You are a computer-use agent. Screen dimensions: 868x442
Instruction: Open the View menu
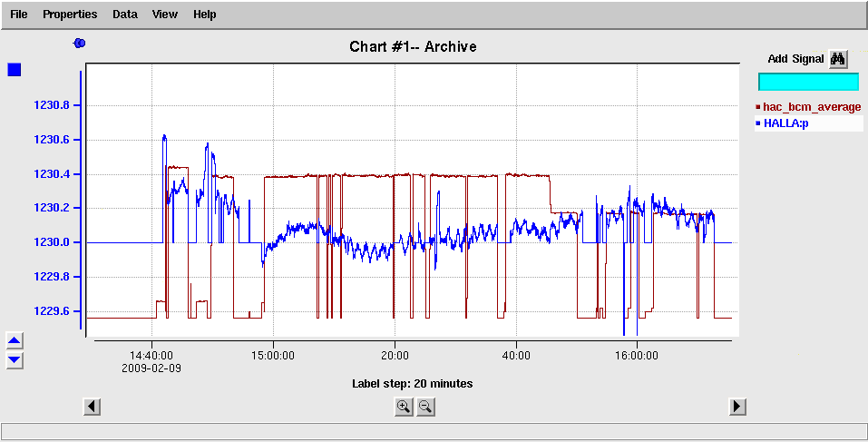[x=165, y=15]
